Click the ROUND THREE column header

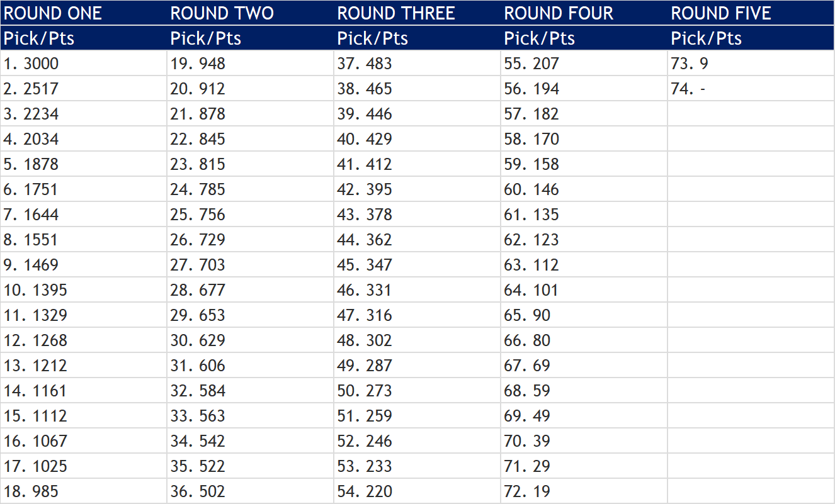click(417, 13)
